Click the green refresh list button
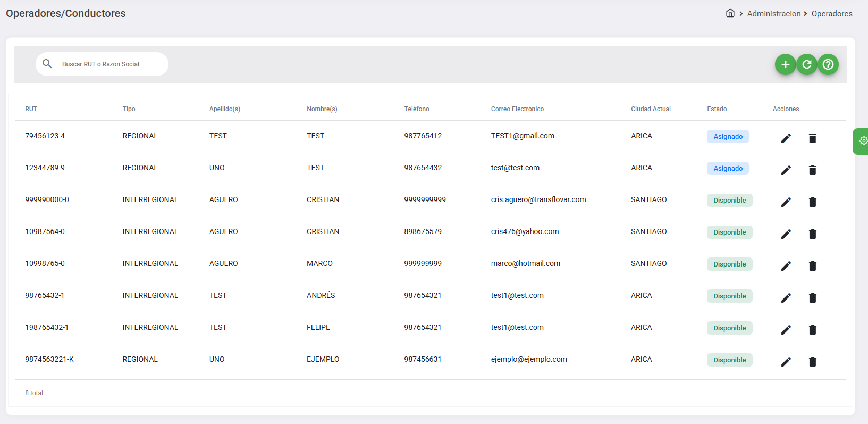This screenshot has height=424, width=868. tap(806, 64)
